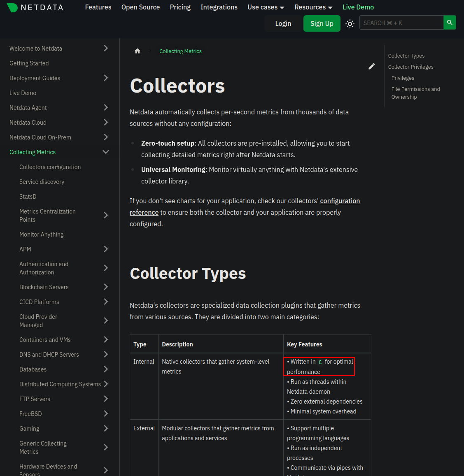Click Collecting Metrics breadcrumb link

click(180, 51)
